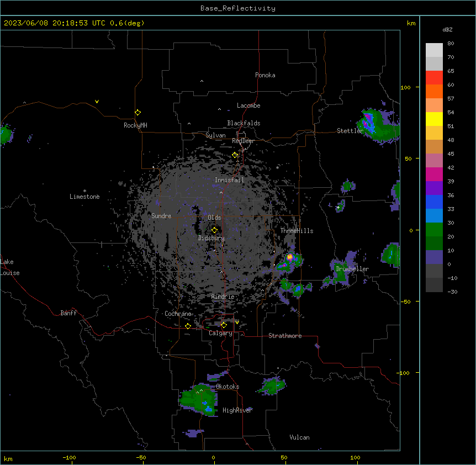Click the Lacombe city label
The height and width of the screenshot is (465, 476).
coord(248,105)
